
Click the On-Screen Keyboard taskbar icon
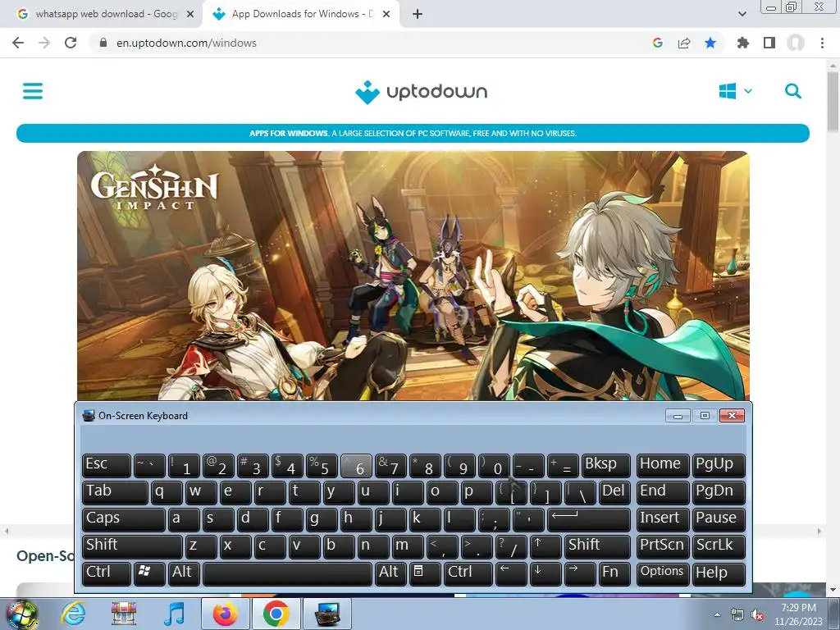pos(326,614)
